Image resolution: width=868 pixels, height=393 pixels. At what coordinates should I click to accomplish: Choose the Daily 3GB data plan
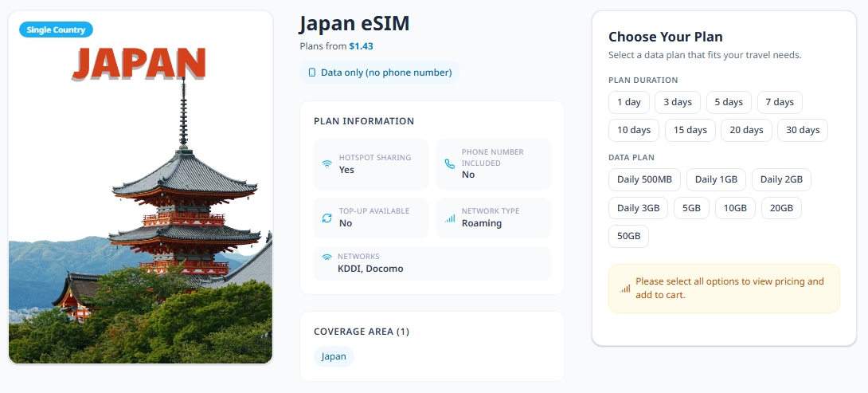pos(639,208)
